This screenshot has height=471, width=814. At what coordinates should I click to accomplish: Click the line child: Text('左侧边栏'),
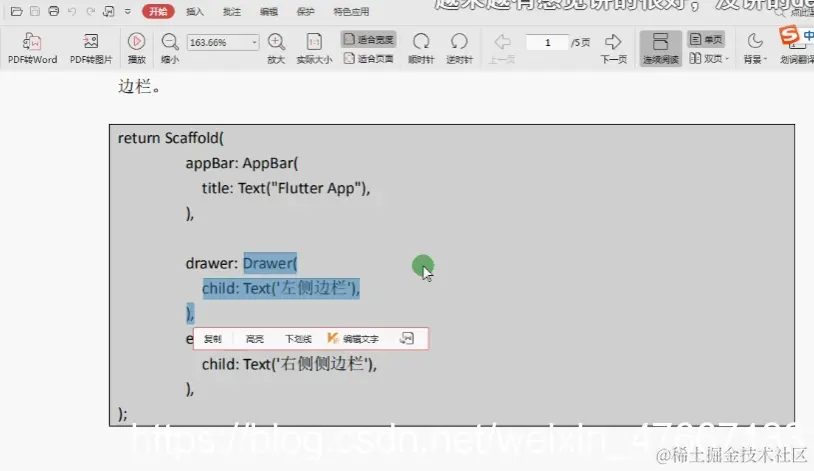281,288
